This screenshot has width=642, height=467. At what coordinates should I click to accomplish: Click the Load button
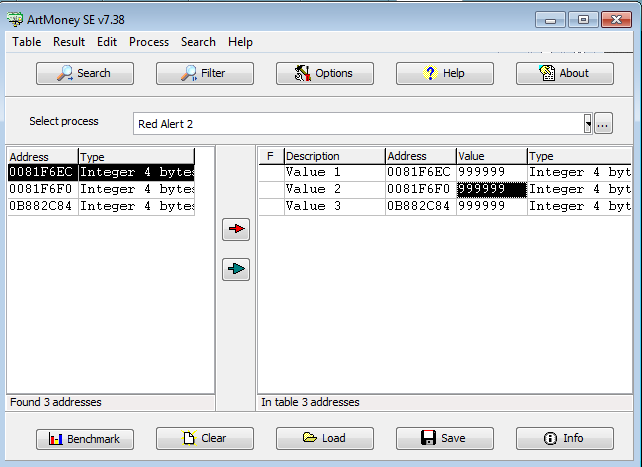(x=325, y=438)
